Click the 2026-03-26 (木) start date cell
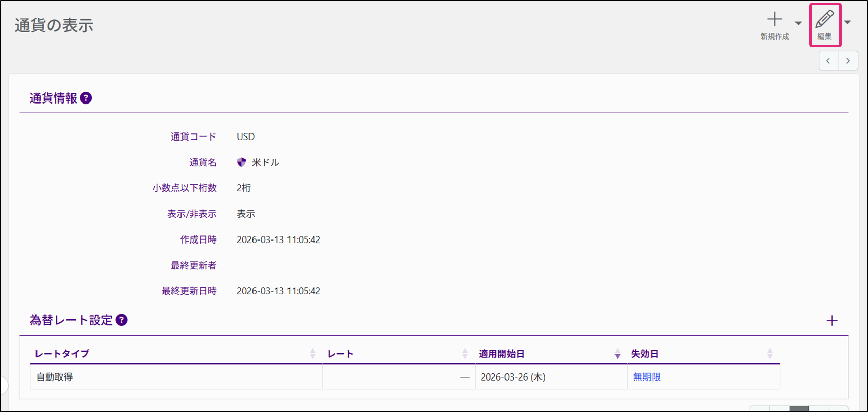The width and height of the screenshot is (868, 412). [x=513, y=377]
